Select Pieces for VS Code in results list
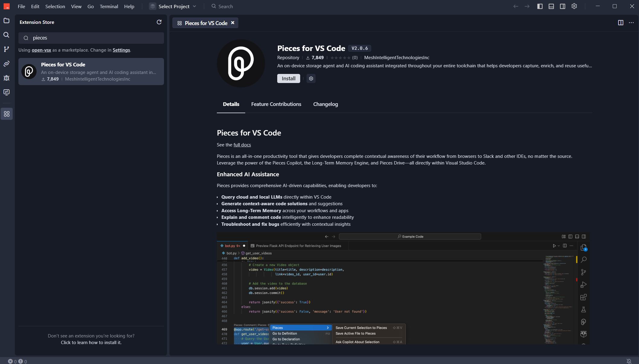The height and width of the screenshot is (364, 639). [91, 72]
